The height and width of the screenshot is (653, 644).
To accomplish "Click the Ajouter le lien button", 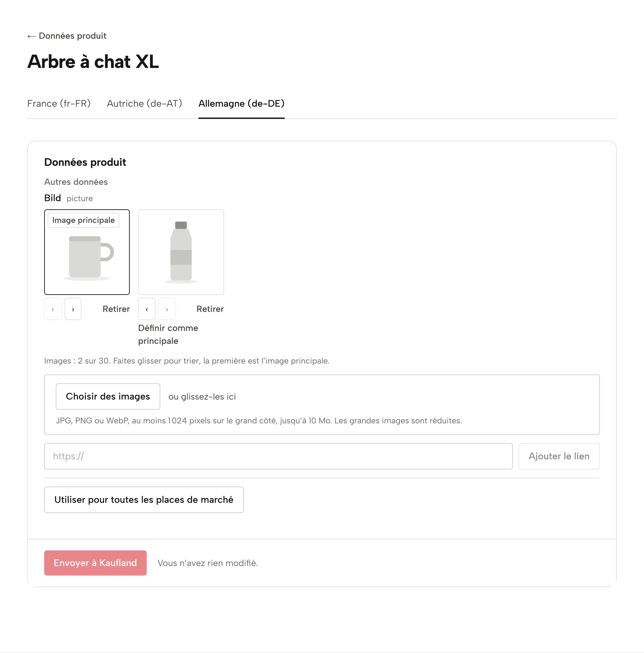I will pyautogui.click(x=559, y=456).
